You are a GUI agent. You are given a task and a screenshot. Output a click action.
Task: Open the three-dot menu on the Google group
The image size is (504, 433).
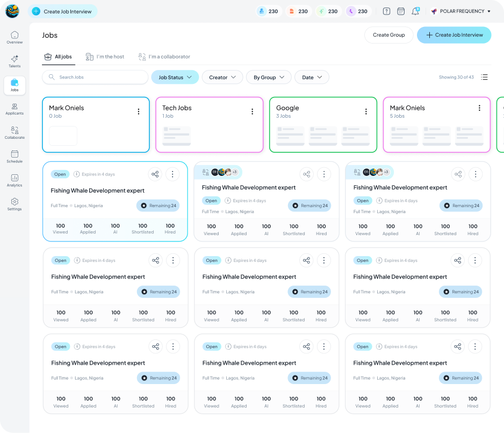pos(366,111)
